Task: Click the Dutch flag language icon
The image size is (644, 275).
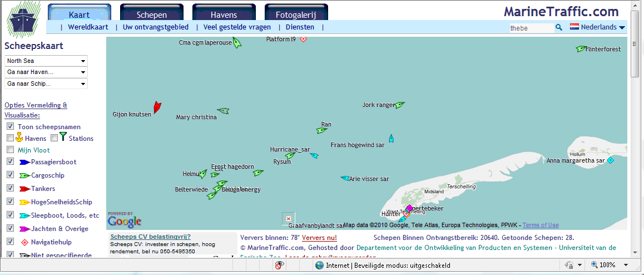Action: point(574,27)
